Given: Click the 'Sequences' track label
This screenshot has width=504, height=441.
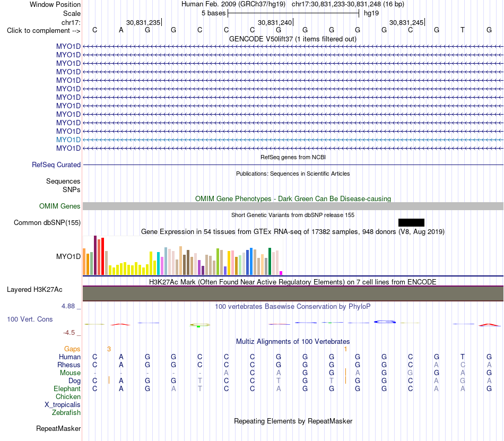Looking at the screenshot, I should click(x=63, y=181).
